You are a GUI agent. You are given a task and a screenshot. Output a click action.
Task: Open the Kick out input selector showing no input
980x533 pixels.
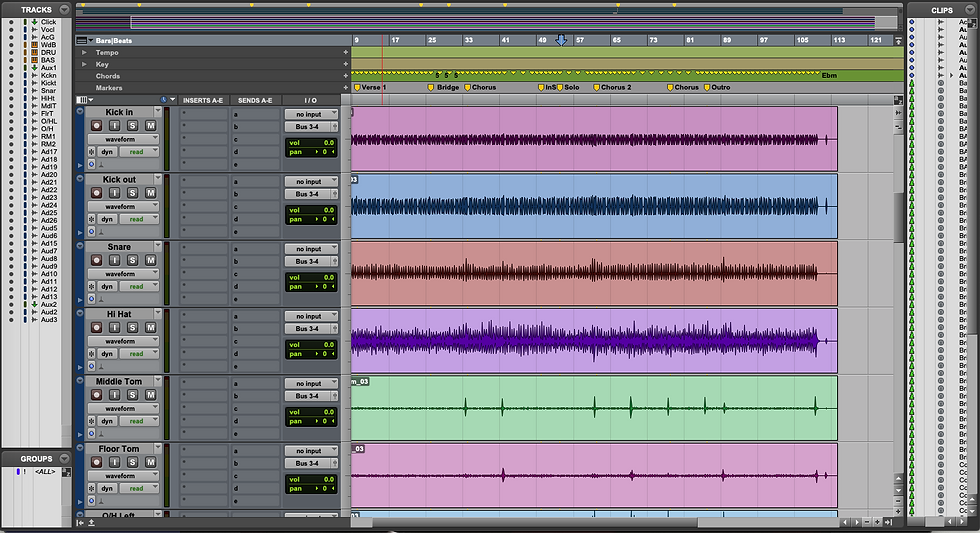click(311, 182)
